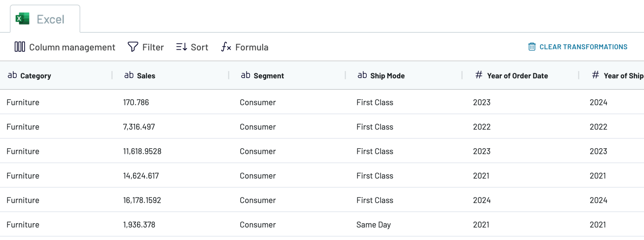The image size is (644, 240).
Task: Click the '#' icon on Year of Ship column
Action: (x=596, y=75)
